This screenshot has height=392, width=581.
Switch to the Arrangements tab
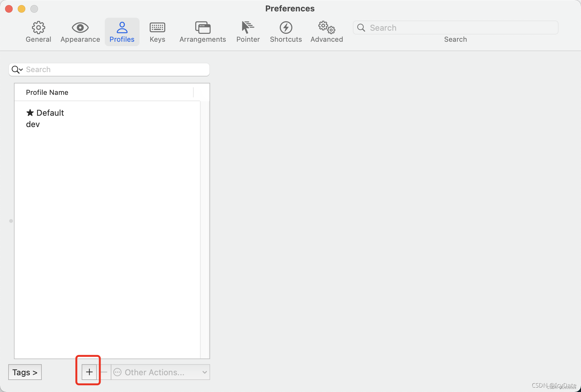click(203, 32)
